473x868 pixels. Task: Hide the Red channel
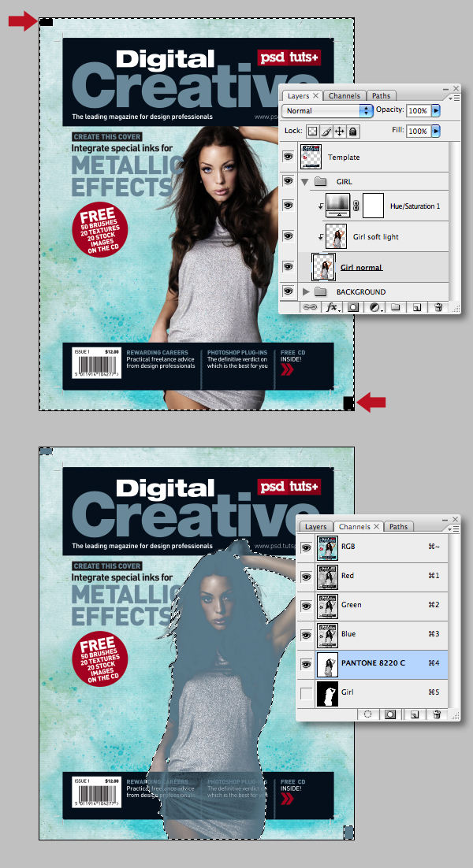pos(307,577)
